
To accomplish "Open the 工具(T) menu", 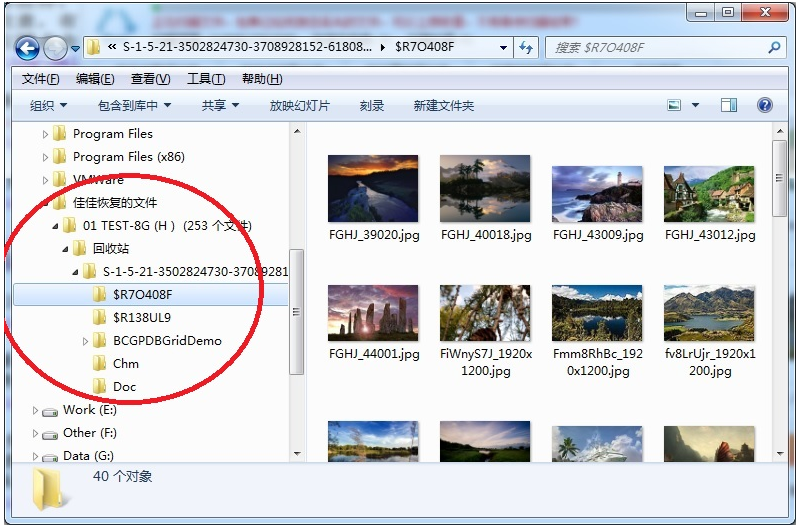I will [206, 79].
